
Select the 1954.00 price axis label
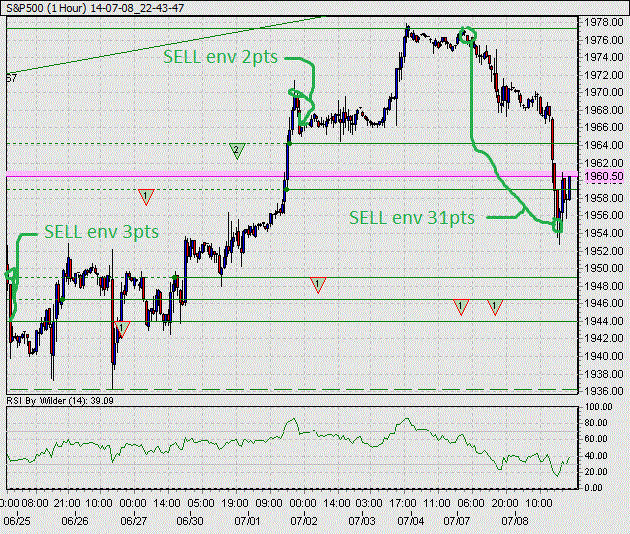(x=604, y=233)
